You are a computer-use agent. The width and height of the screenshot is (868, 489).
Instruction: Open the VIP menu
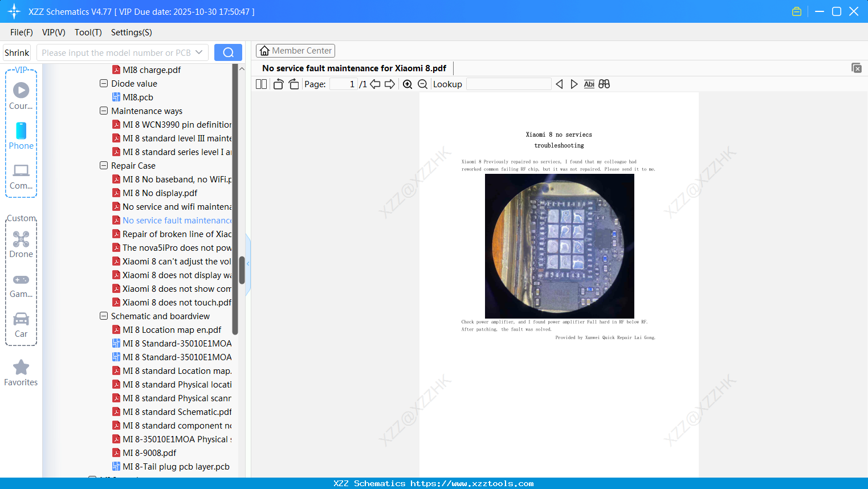[54, 32]
